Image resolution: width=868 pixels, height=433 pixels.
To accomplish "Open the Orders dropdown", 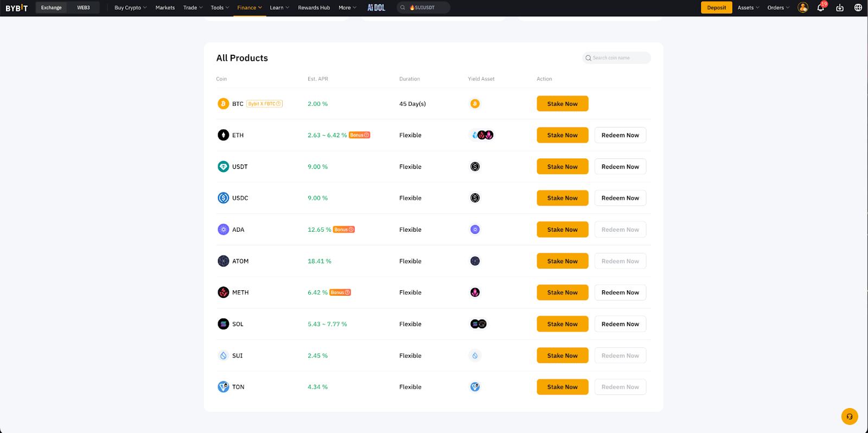I will [x=778, y=8].
